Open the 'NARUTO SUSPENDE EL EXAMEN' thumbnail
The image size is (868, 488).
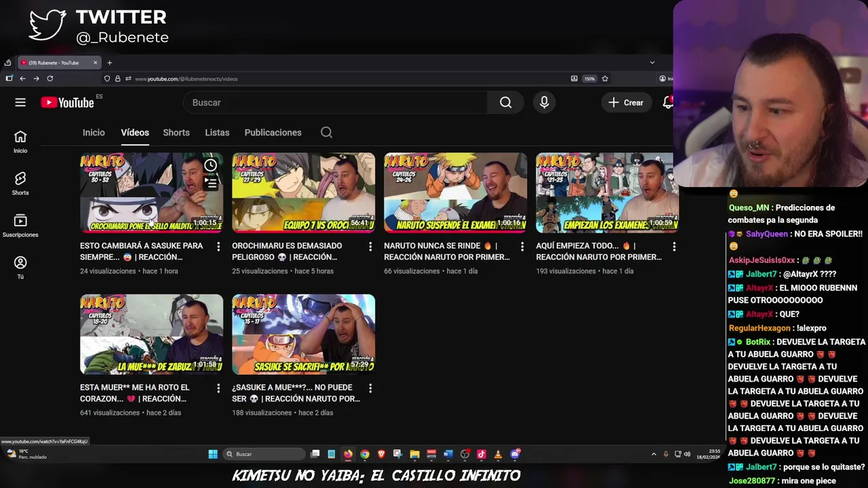click(455, 192)
